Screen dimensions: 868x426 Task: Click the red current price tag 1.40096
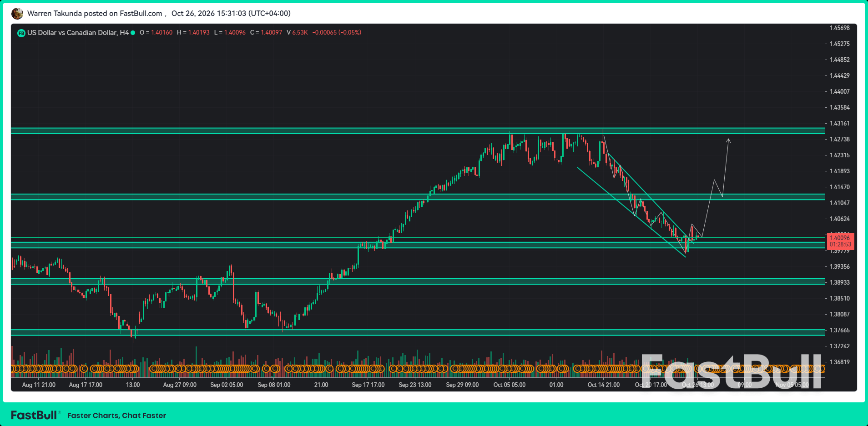pyautogui.click(x=840, y=241)
